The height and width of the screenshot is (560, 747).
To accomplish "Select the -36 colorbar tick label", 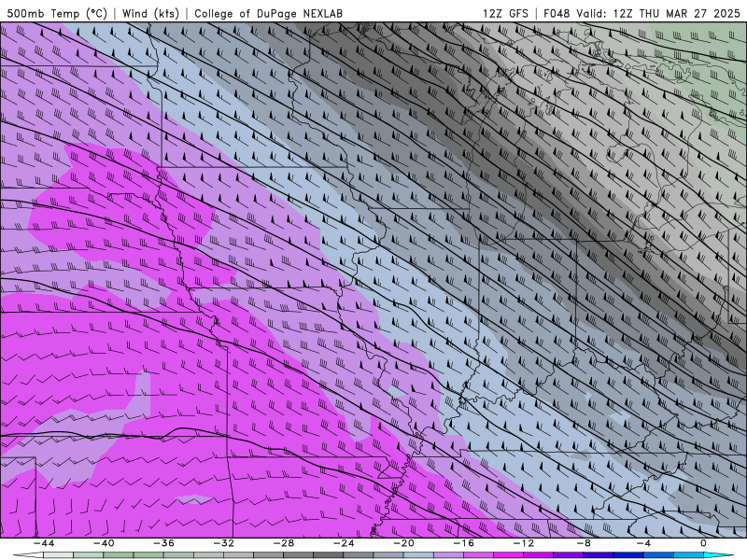I will pyautogui.click(x=163, y=543).
